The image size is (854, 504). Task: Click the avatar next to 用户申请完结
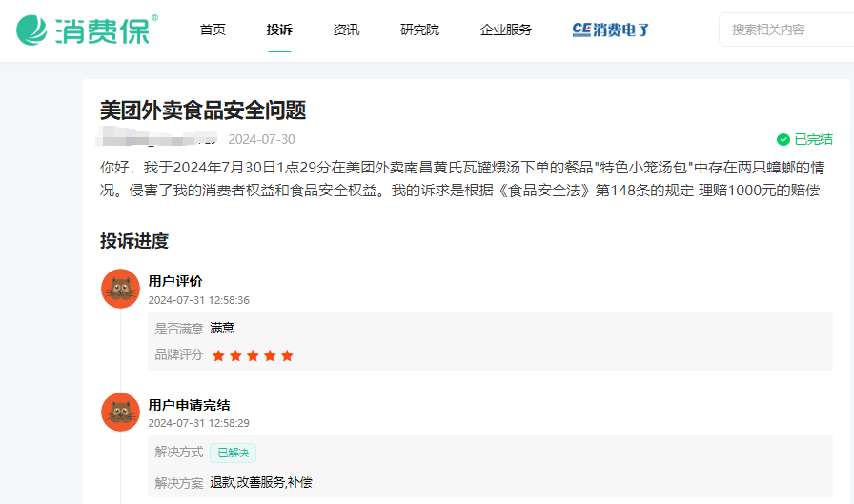[x=121, y=412]
